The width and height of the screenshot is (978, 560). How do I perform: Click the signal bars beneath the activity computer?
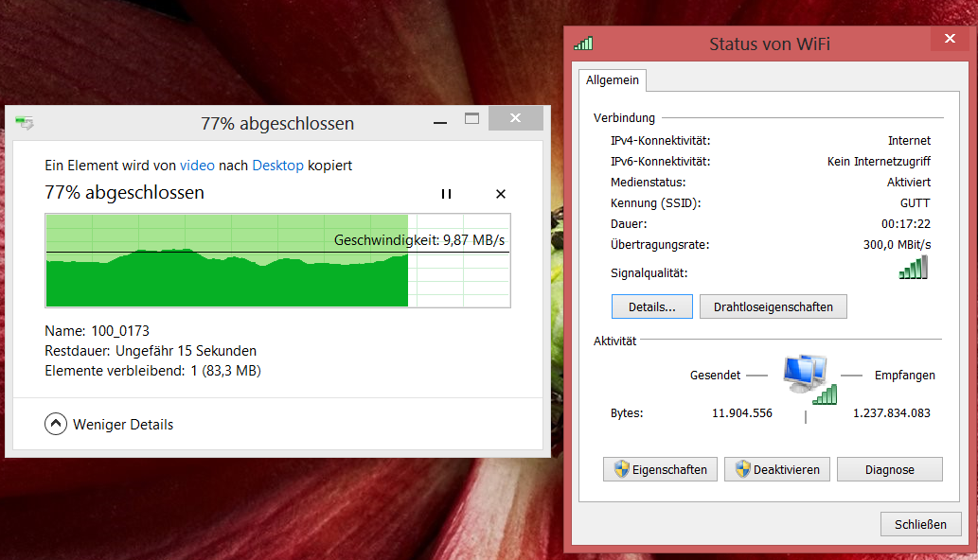(823, 396)
